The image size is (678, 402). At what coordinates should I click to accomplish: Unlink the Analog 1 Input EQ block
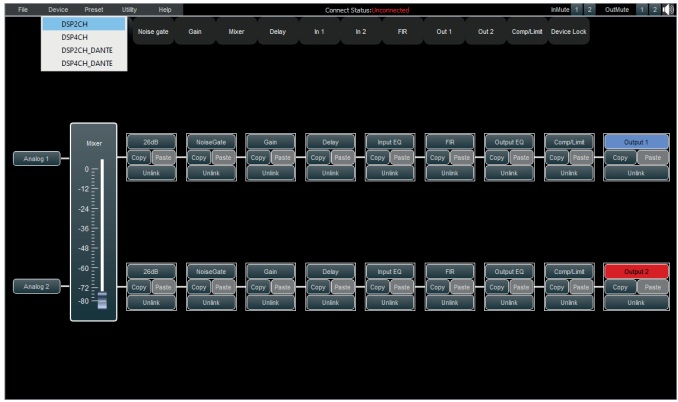coord(389,173)
